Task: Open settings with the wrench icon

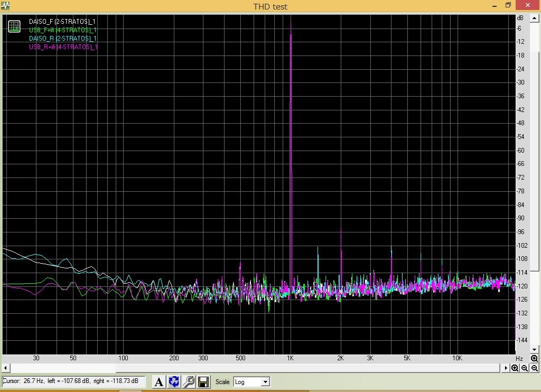Action: coord(189,381)
